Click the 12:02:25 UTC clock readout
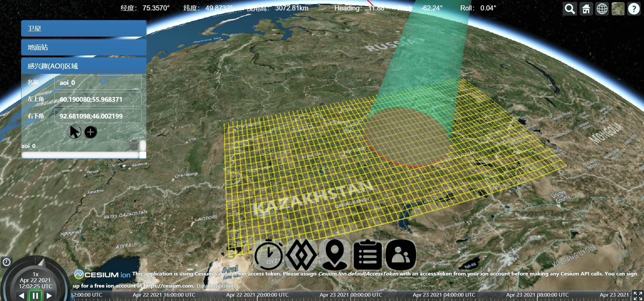The width and height of the screenshot is (644, 301). (x=35, y=286)
